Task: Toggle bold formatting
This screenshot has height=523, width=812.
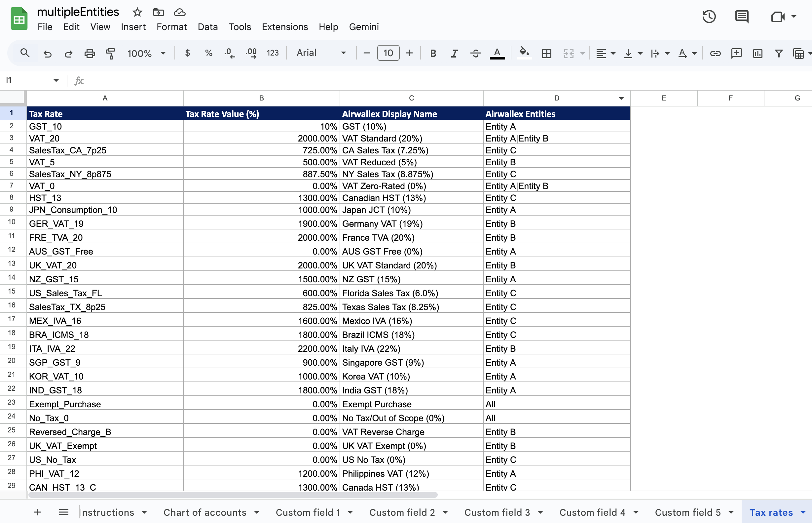Action: point(433,53)
